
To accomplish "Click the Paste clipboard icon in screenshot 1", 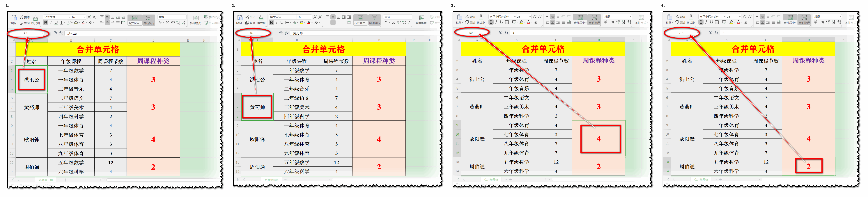I will click(x=14, y=18).
